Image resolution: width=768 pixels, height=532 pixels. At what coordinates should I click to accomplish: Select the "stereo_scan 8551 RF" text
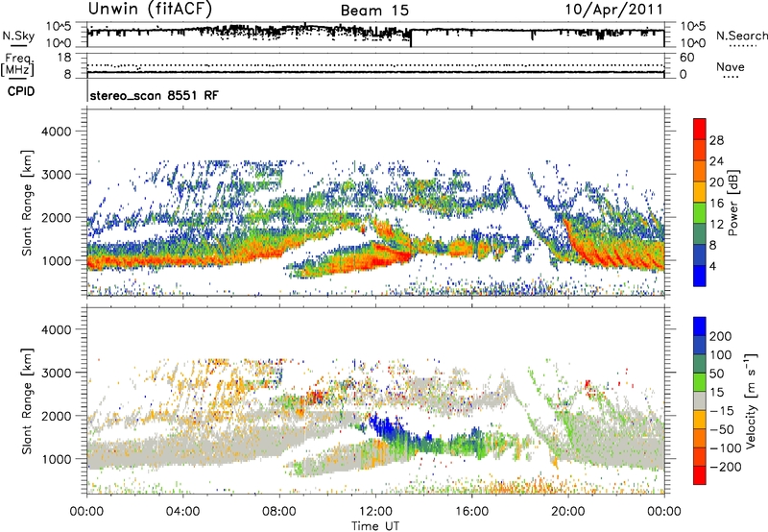[155, 95]
